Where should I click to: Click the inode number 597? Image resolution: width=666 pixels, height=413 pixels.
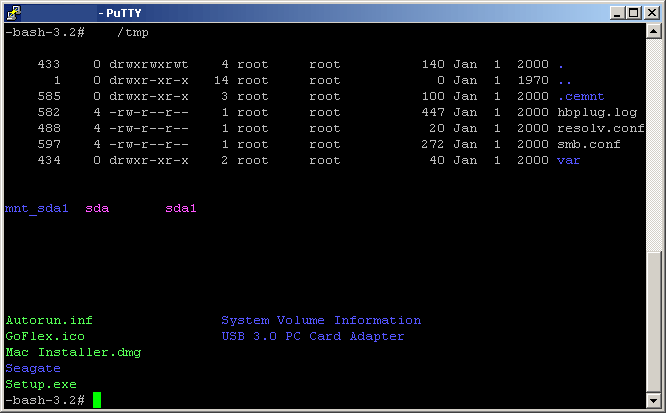click(49, 144)
